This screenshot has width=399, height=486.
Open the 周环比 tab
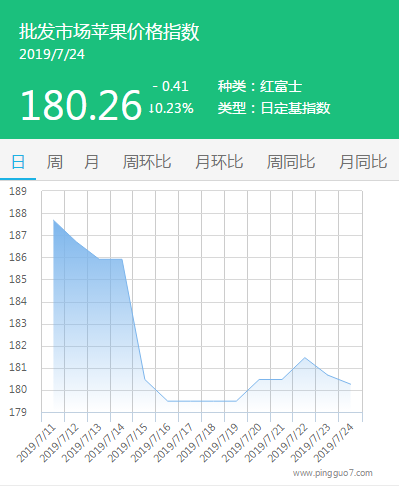tap(147, 162)
